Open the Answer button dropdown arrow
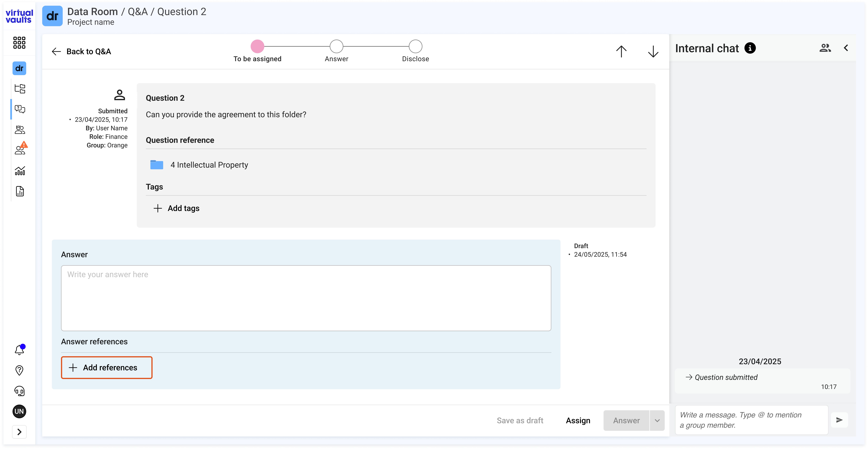868x449 pixels. 657,420
